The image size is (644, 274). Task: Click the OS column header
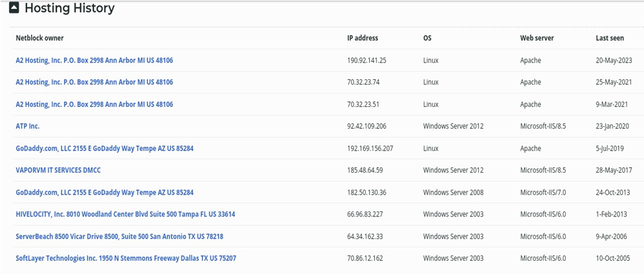(427, 38)
